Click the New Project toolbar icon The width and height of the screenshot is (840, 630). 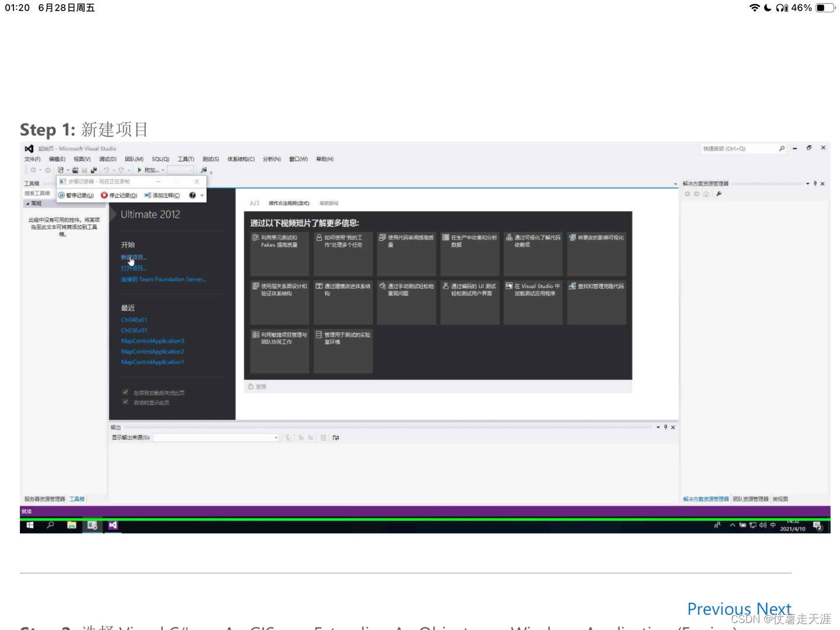[60, 170]
